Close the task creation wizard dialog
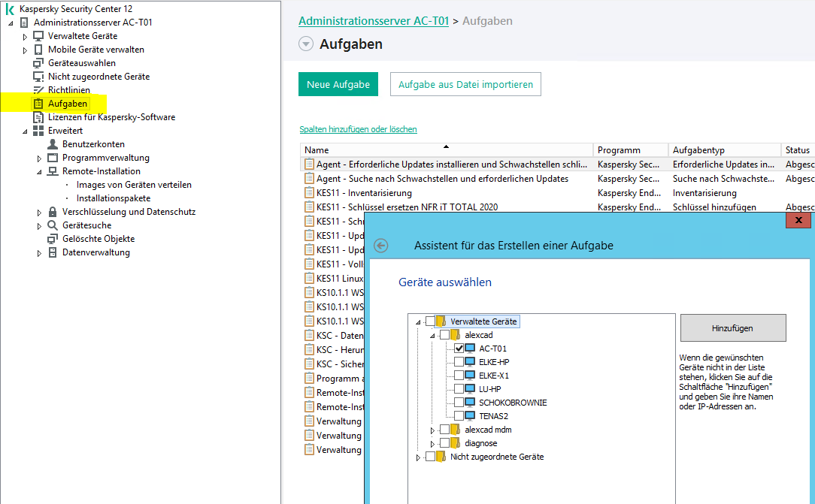This screenshot has height=504, width=815. coord(799,220)
